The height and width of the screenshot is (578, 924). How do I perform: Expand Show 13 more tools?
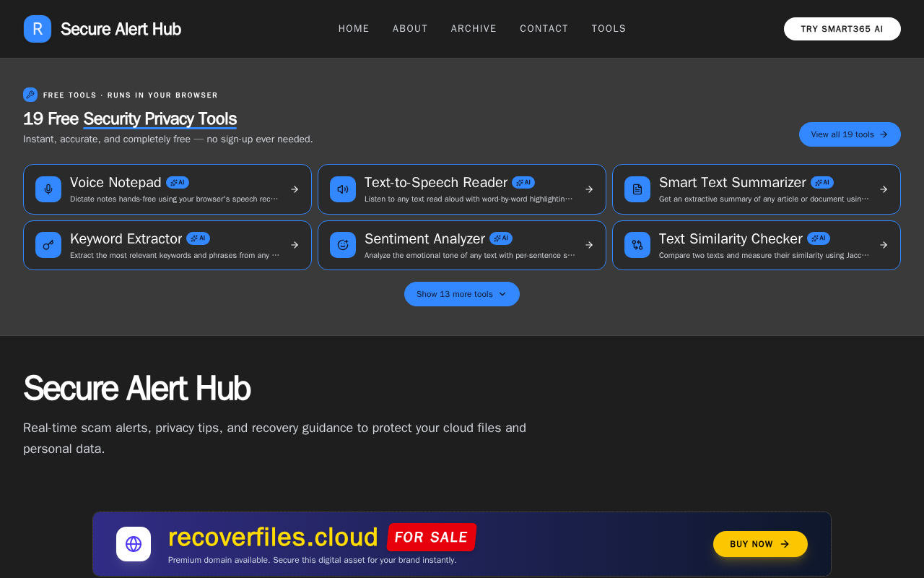(x=462, y=294)
